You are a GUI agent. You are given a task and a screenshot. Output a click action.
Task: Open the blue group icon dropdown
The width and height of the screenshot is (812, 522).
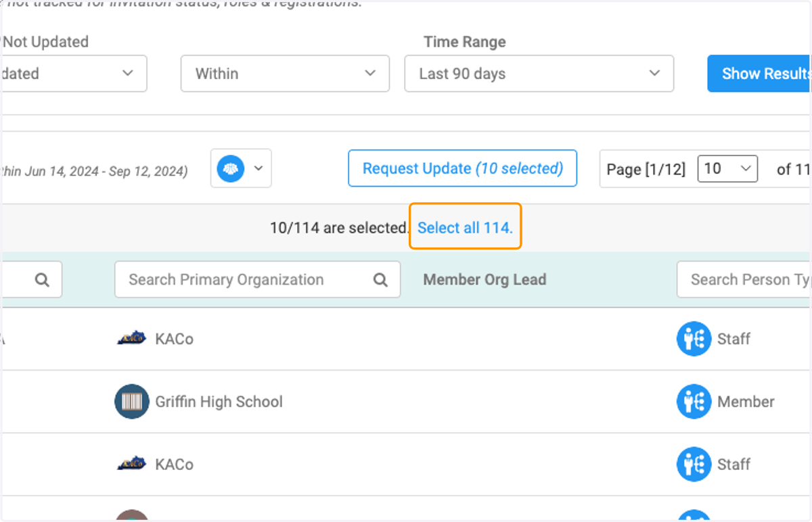click(x=241, y=168)
